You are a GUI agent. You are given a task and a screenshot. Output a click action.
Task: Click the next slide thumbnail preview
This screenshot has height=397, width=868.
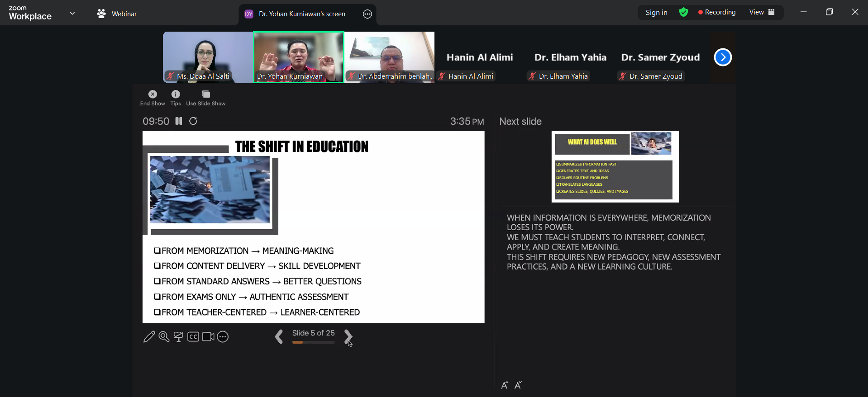(x=615, y=166)
